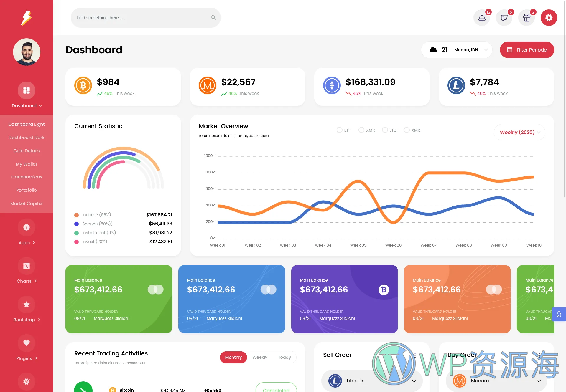The image size is (566, 392).
Task: Expand the Apps sidebar section
Action: pyautogui.click(x=26, y=242)
